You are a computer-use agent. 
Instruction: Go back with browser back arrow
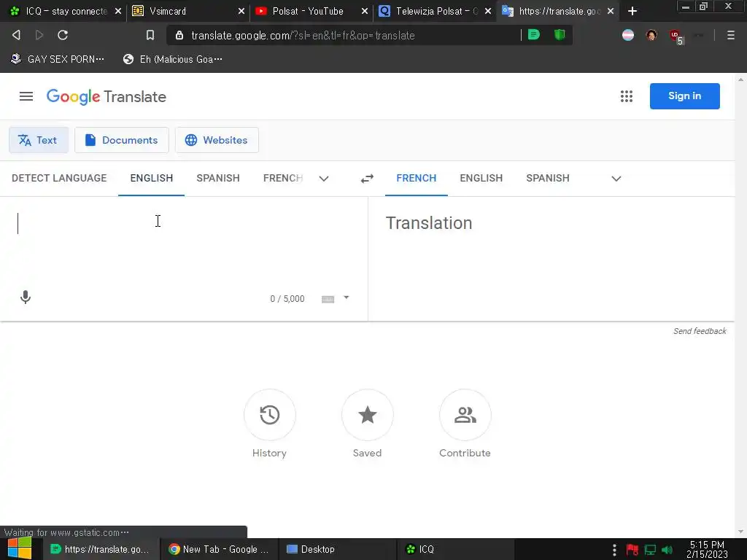(x=16, y=35)
